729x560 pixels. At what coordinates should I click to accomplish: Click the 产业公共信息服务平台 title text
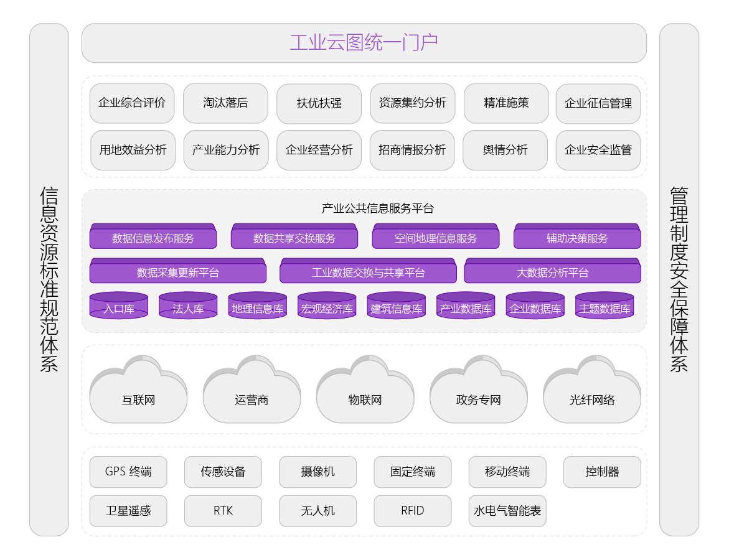(377, 208)
